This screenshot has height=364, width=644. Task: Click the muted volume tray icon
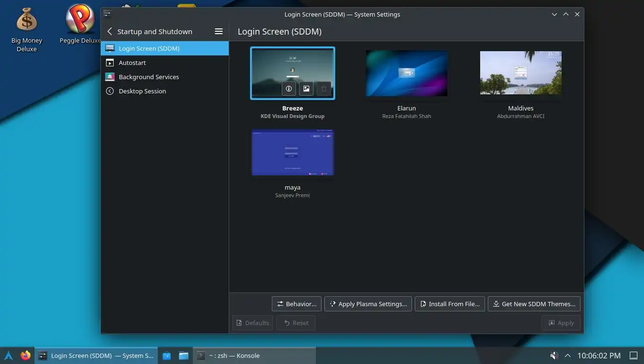pos(554,355)
